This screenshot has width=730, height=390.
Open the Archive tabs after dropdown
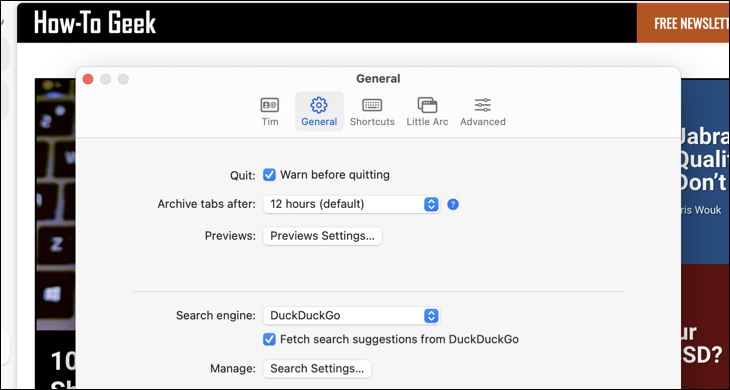(x=351, y=204)
